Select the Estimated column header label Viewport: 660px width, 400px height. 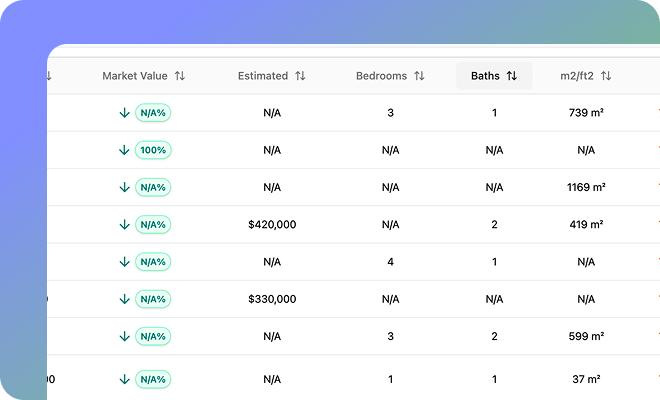point(263,76)
